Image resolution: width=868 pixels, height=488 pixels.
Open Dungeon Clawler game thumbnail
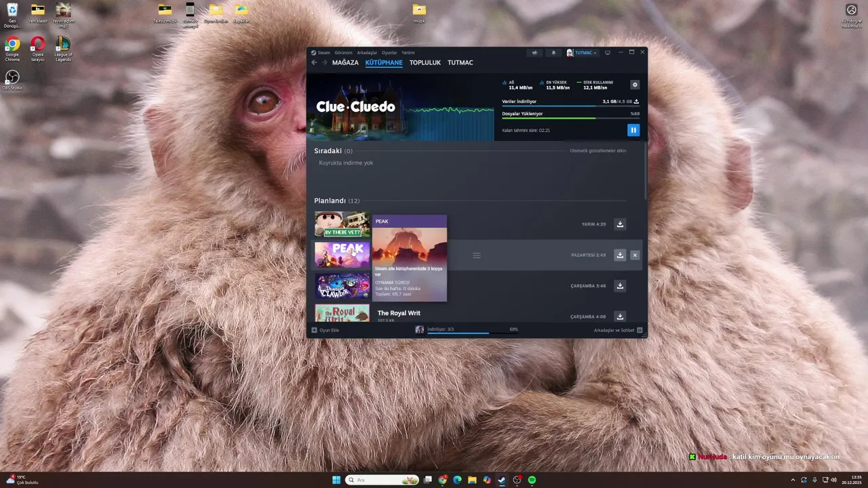(x=342, y=286)
